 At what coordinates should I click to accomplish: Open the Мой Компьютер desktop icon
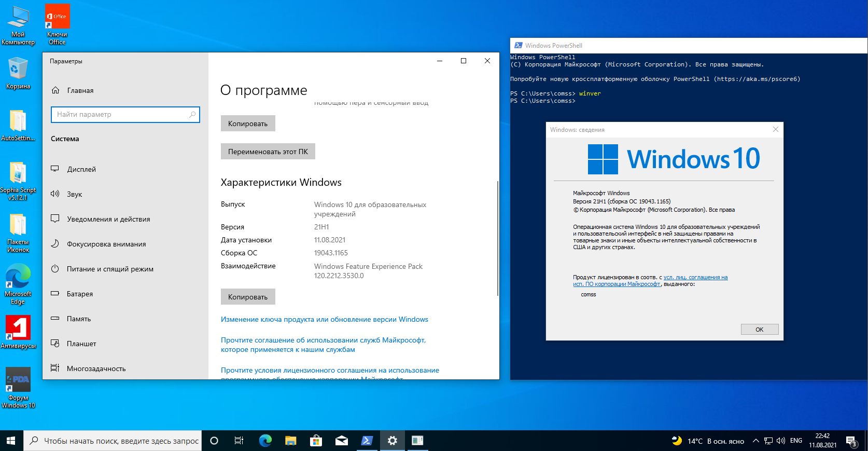[x=18, y=25]
